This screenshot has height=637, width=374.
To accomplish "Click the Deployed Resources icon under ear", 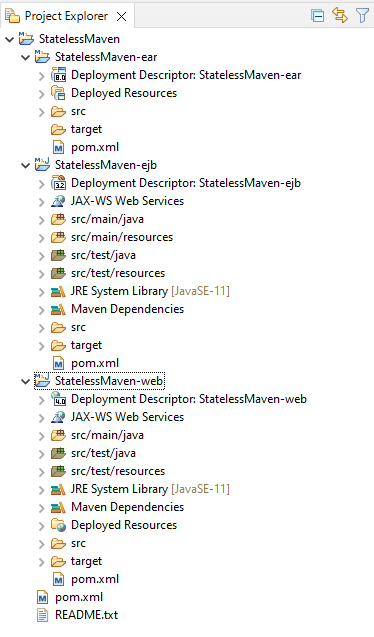I will [x=58, y=93].
